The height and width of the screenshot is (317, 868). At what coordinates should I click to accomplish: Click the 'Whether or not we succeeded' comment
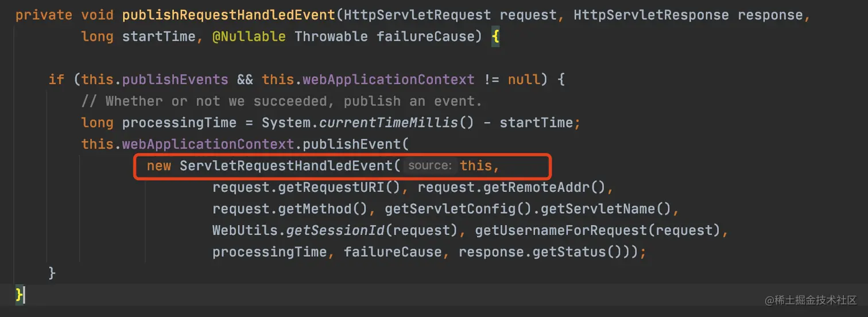[x=281, y=101]
